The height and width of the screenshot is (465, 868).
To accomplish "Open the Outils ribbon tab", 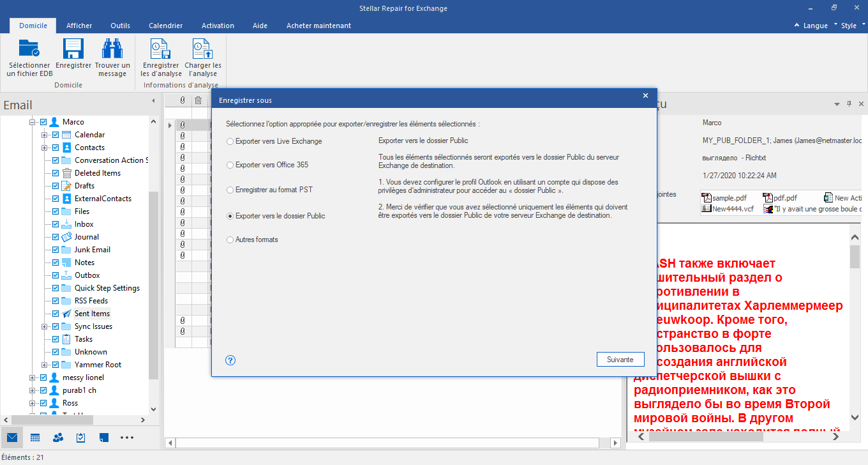I will click(120, 26).
